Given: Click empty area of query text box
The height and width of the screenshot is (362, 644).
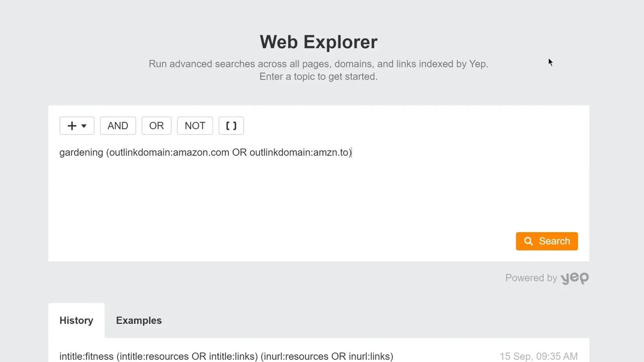Looking at the screenshot, I should (x=282, y=197).
